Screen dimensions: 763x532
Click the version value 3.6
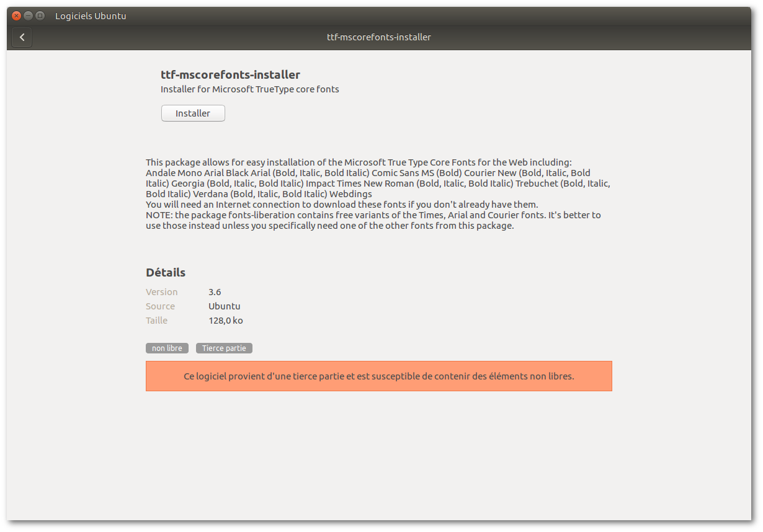tap(215, 292)
